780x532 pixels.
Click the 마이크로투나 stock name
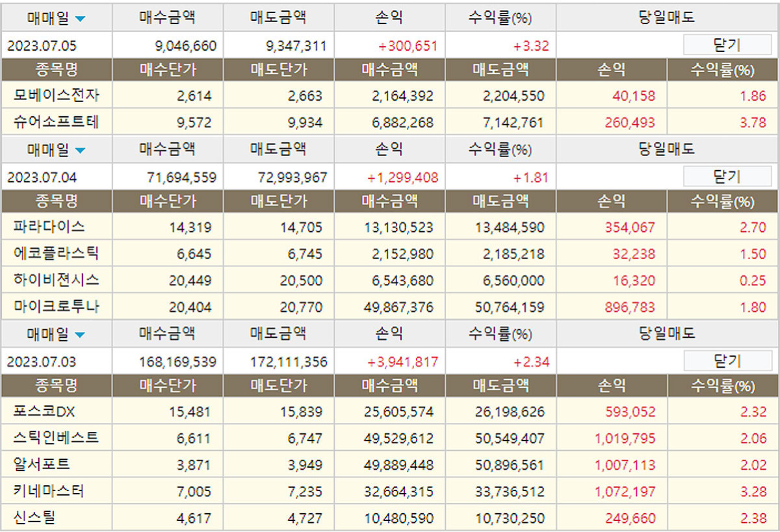[57, 307]
